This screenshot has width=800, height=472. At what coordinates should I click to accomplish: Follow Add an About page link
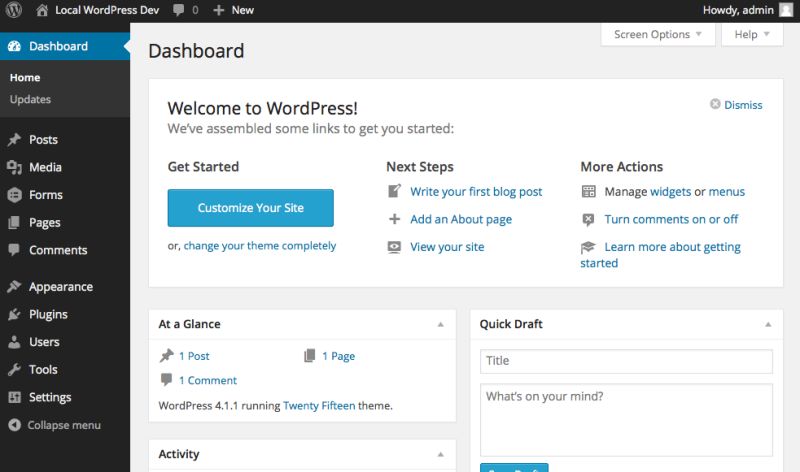tap(461, 219)
